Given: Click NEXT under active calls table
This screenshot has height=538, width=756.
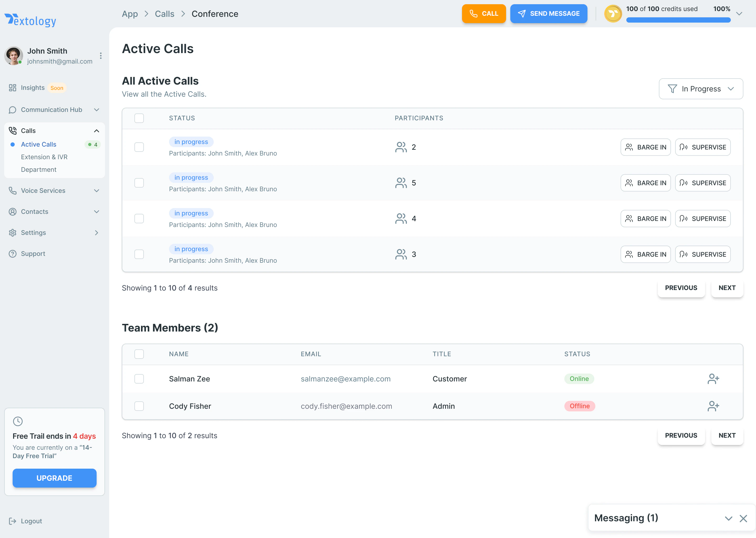Looking at the screenshot, I should pos(727,288).
